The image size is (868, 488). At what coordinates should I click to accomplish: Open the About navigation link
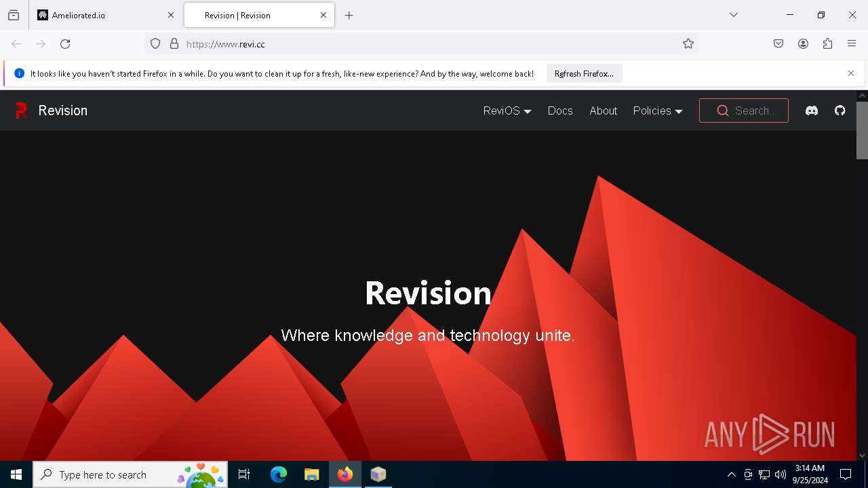(x=603, y=110)
